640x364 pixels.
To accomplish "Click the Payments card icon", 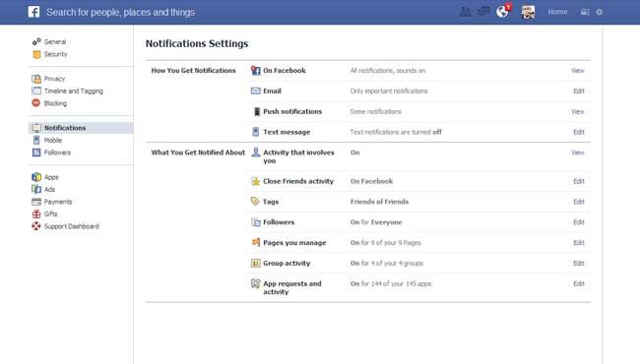I will click(36, 202).
